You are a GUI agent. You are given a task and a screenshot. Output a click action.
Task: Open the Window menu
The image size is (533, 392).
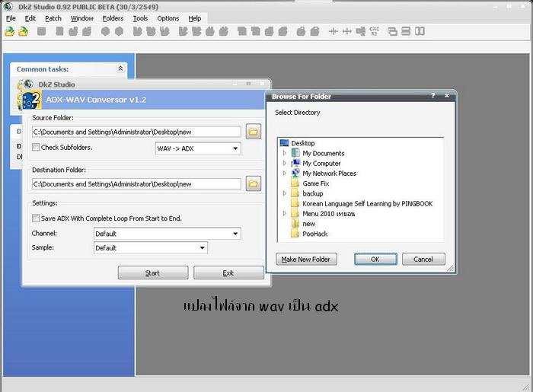[x=82, y=18]
